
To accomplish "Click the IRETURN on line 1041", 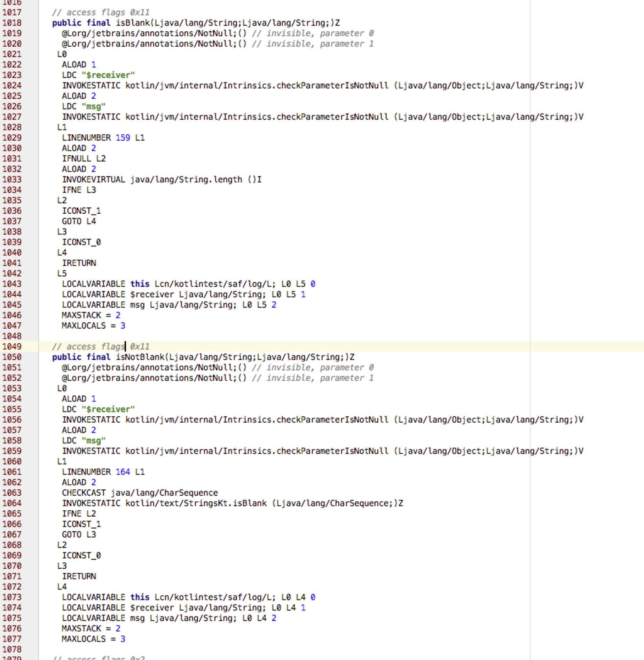I will [79, 263].
